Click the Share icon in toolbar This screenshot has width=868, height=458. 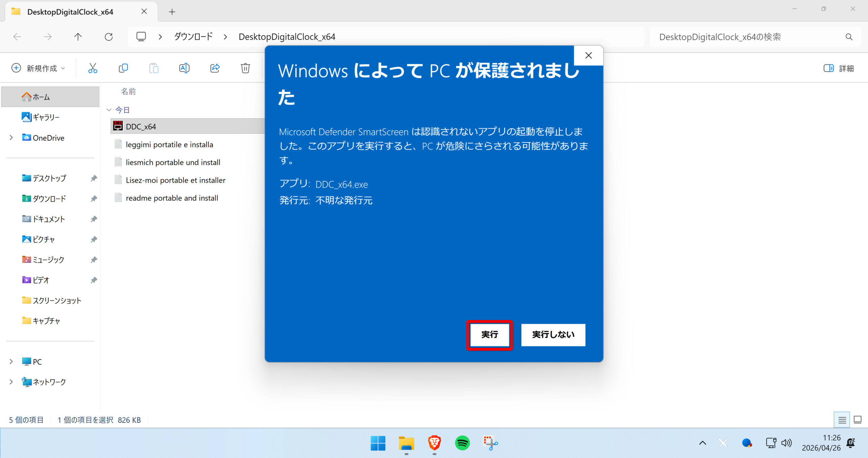coord(215,68)
